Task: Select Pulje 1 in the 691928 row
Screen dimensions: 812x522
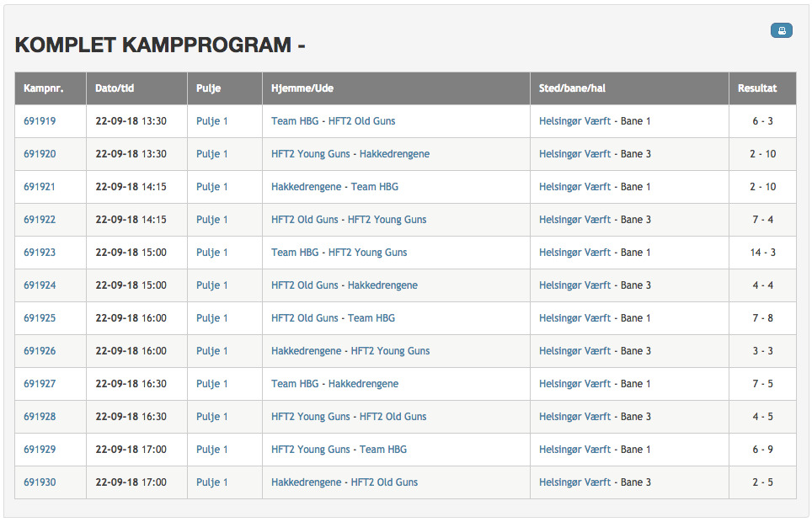Action: [211, 417]
